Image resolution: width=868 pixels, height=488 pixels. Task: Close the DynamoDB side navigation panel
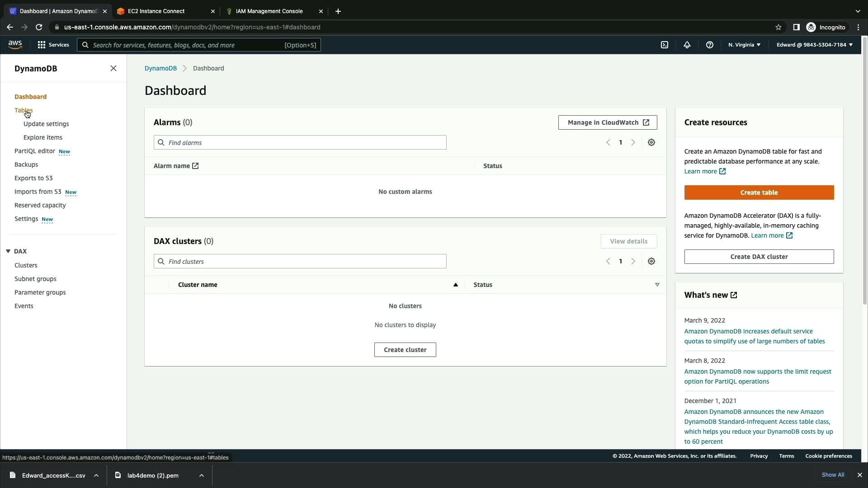[113, 68]
